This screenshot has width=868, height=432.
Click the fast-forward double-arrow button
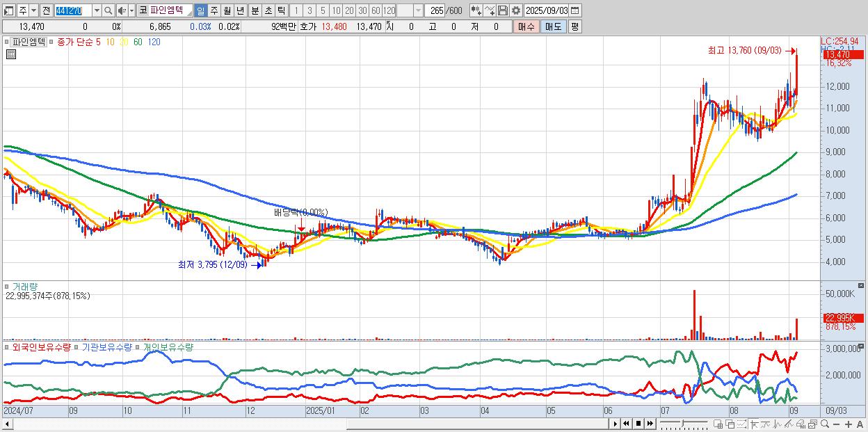[650, 424]
